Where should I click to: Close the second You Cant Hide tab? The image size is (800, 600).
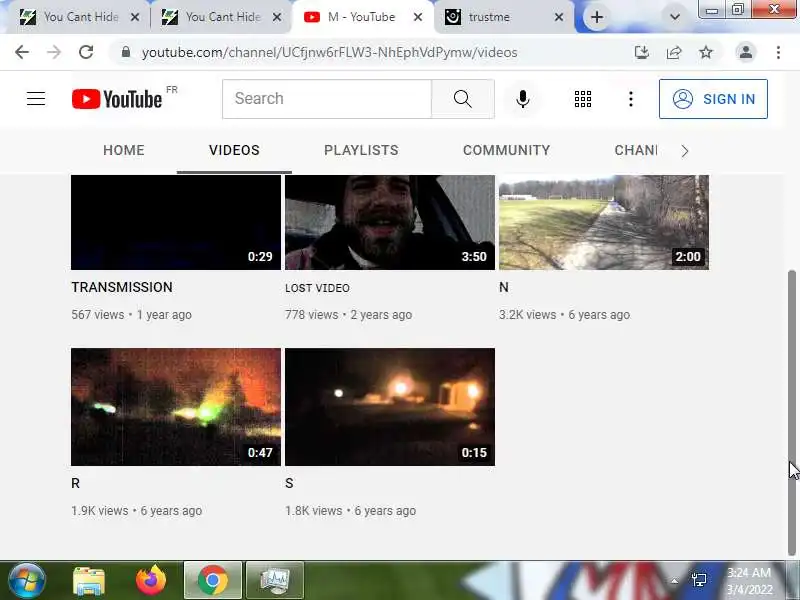pyautogui.click(x=277, y=17)
